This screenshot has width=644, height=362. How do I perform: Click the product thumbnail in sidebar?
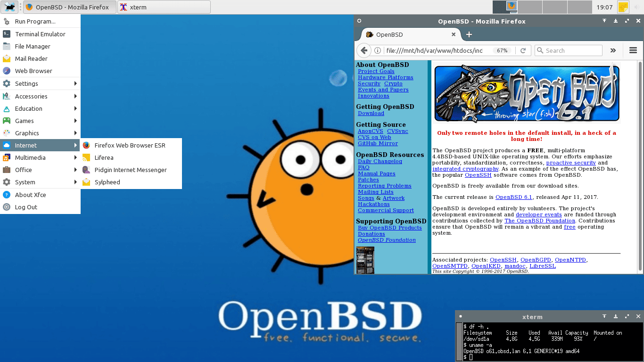[365, 260]
